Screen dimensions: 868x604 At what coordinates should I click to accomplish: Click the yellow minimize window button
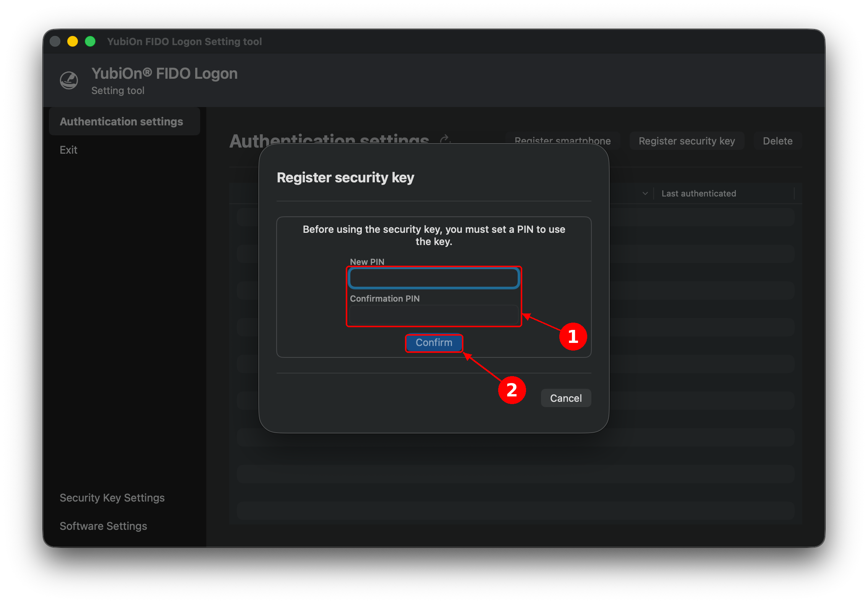73,41
